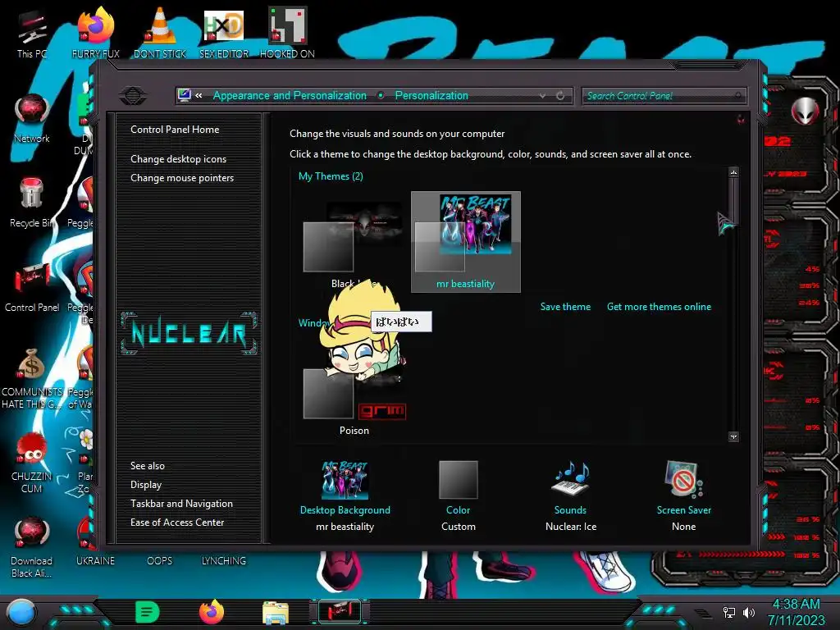Open the CHUZZIN CUM desktop shortcut
The height and width of the screenshot is (630, 840).
click(32, 462)
